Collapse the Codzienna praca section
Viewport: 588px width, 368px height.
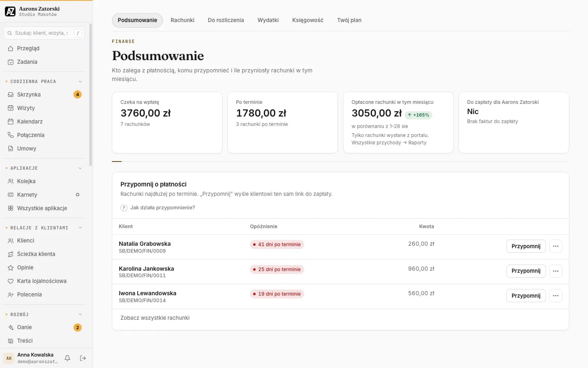(80, 81)
